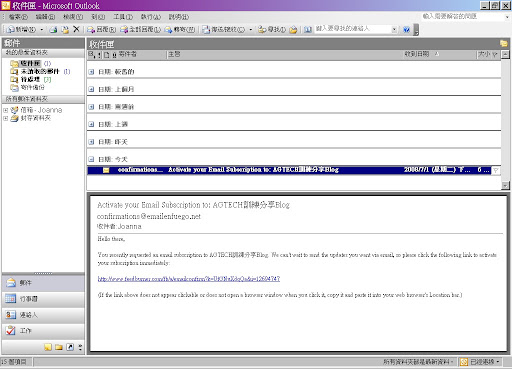Open the Send/Receive dropdown arrow

point(251,30)
